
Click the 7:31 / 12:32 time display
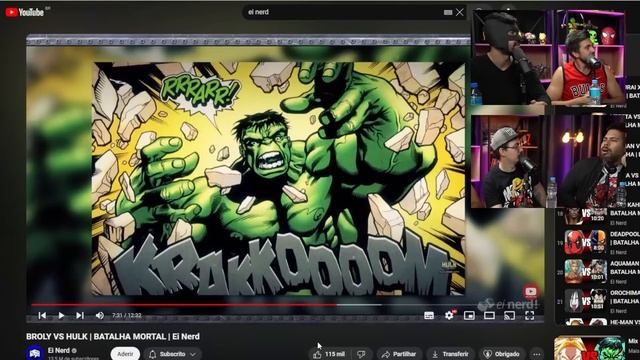(127, 316)
